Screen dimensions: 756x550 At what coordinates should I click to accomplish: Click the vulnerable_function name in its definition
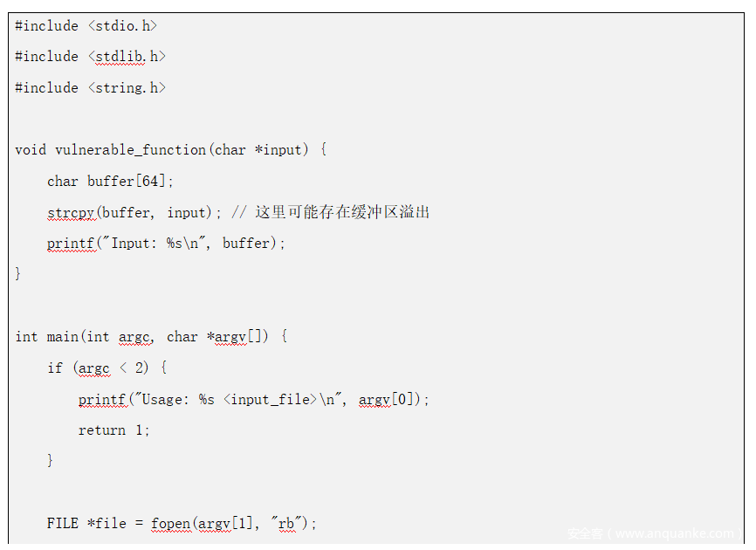131,149
